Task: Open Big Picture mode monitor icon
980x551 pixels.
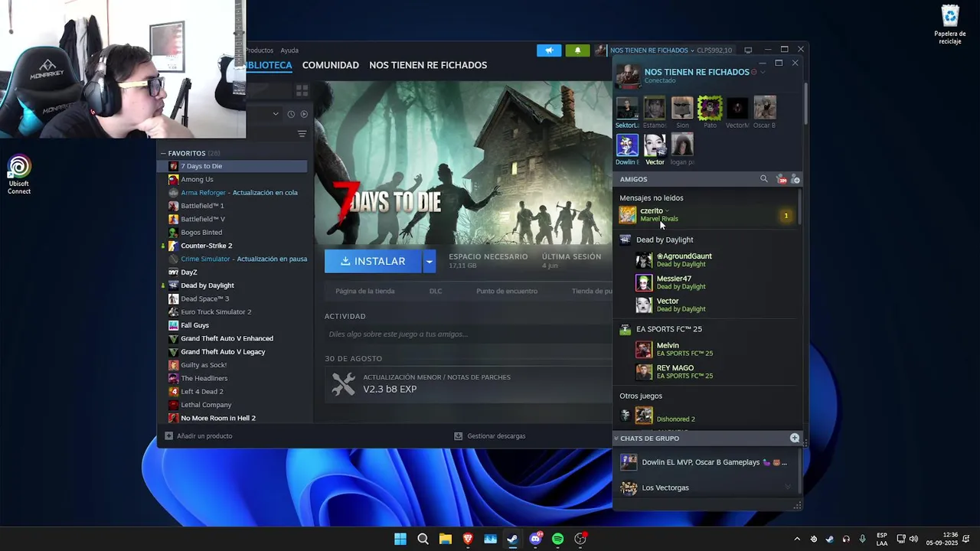Action: click(748, 51)
